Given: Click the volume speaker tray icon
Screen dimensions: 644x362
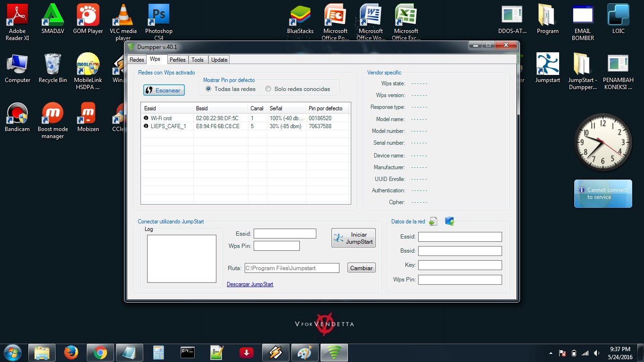Looking at the screenshot, I should point(596,353).
